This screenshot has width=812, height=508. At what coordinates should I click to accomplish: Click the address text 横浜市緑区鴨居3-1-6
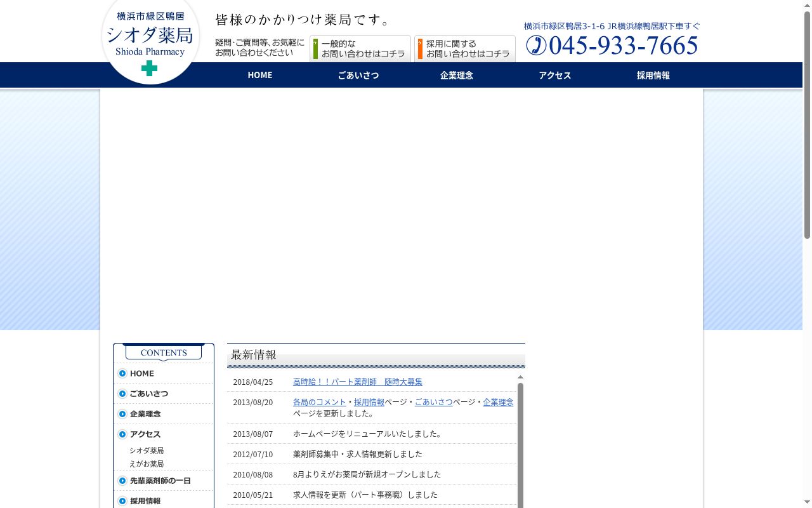point(564,26)
